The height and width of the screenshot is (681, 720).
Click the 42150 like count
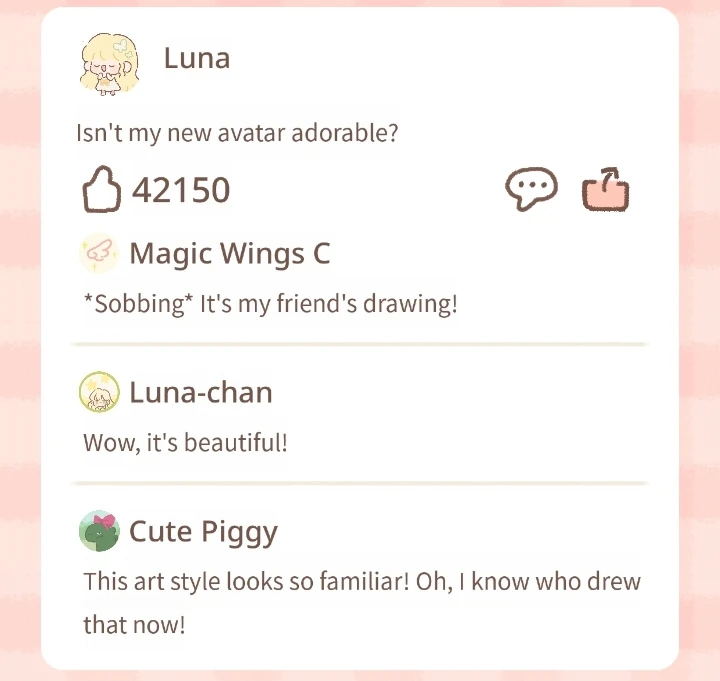[181, 190]
